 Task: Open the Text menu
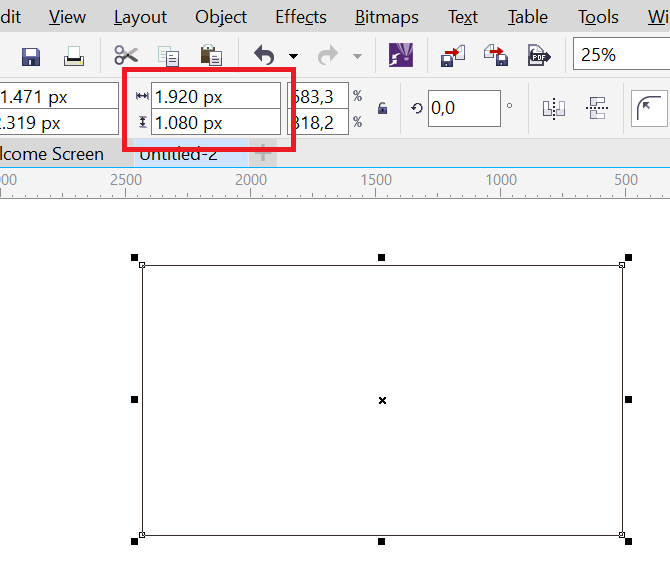(463, 17)
